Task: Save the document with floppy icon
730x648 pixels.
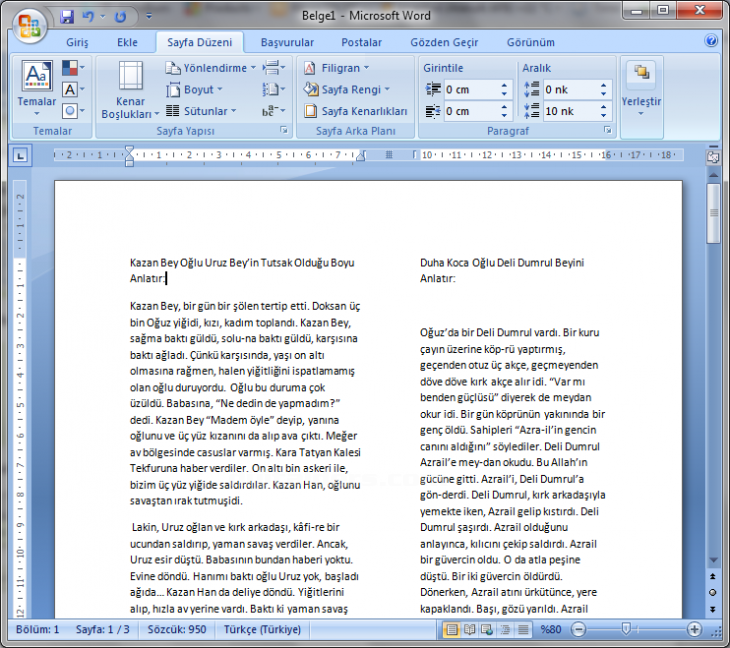Action: [x=67, y=17]
